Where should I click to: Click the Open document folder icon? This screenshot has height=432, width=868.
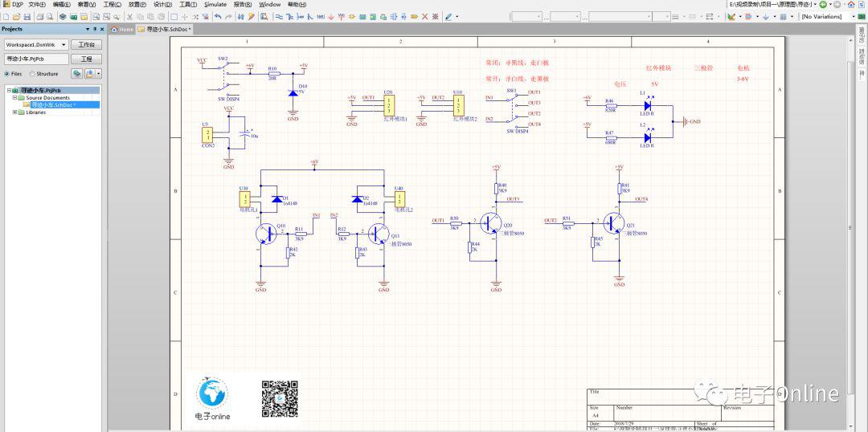point(17,16)
